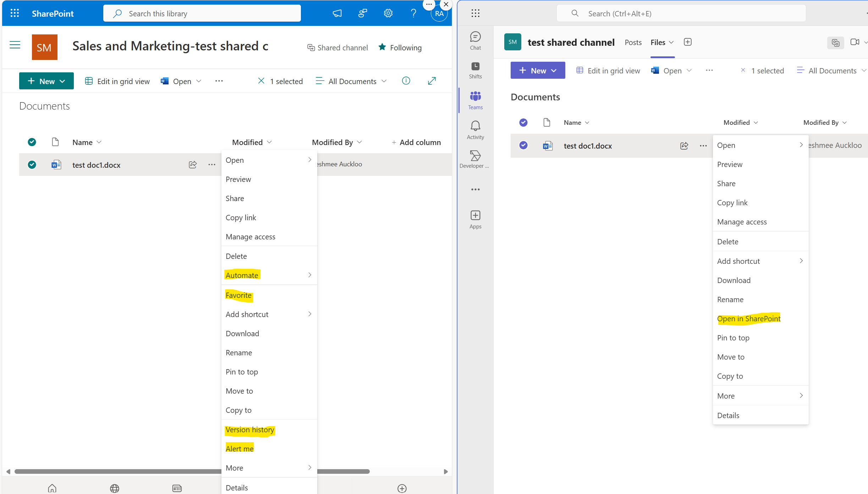Open SharePoint settings gear
The width and height of the screenshot is (868, 494).
tap(388, 13)
